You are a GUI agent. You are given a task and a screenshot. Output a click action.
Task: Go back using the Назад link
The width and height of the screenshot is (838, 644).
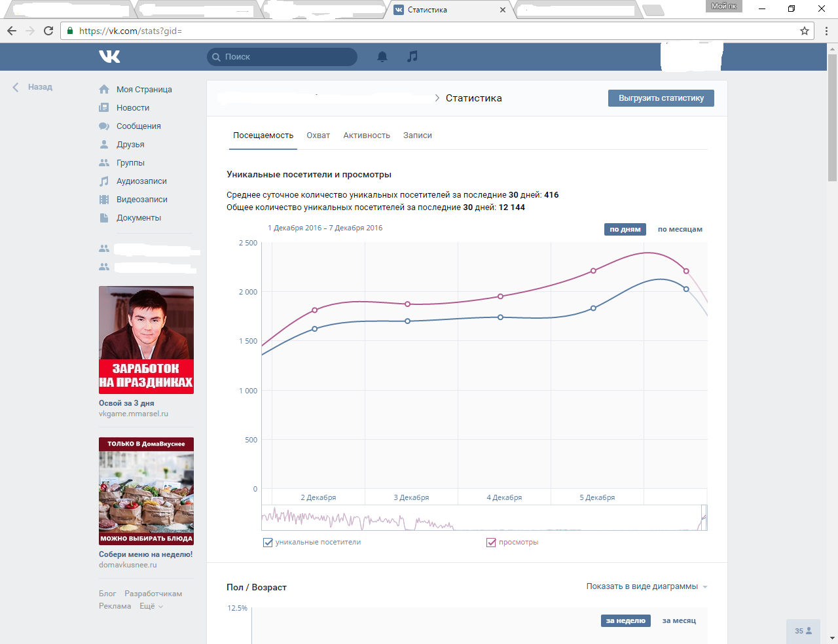[34, 87]
